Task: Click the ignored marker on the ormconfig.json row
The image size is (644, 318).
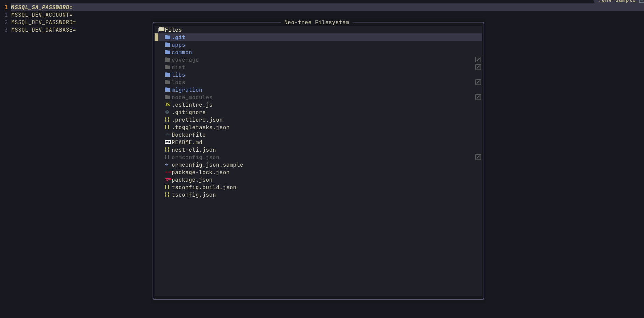Action: pos(478,157)
